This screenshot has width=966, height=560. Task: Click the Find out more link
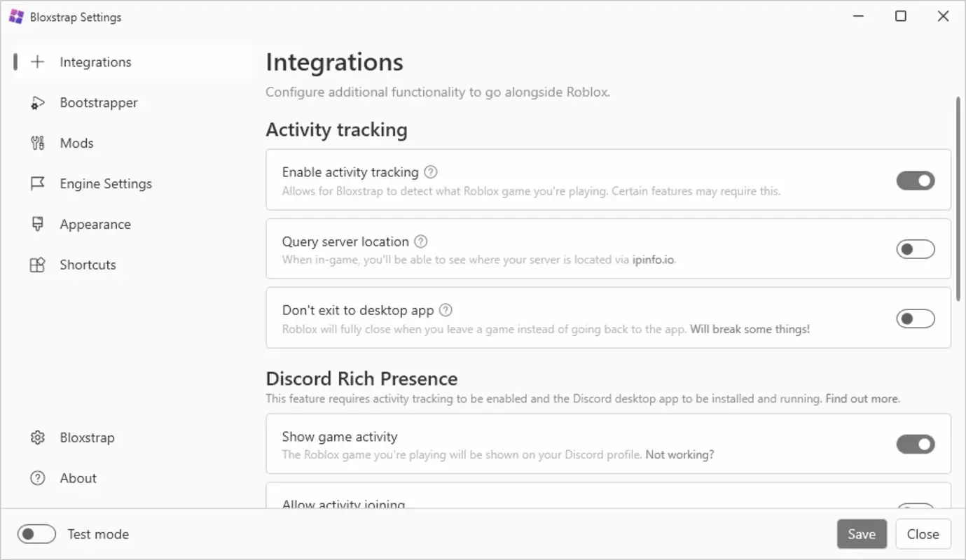coord(861,398)
